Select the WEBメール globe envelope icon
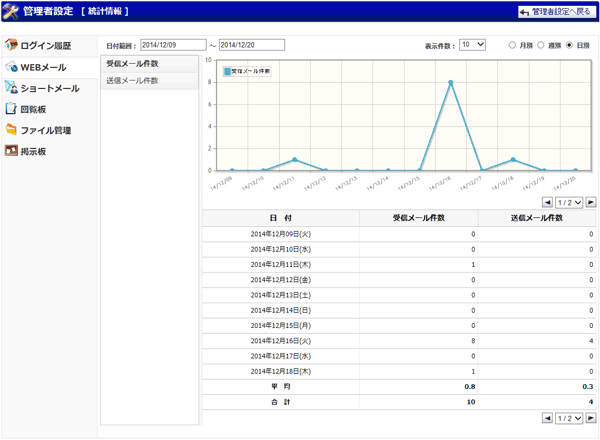This screenshot has width=600, height=440. coord(11,67)
